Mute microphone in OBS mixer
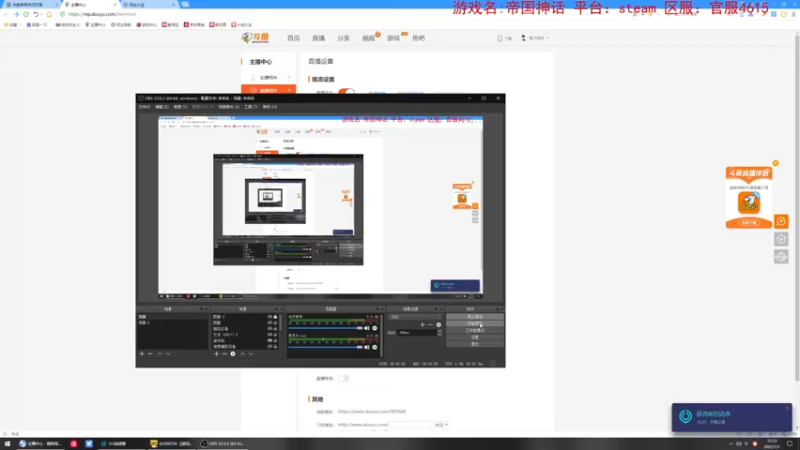Image resolution: width=800 pixels, height=450 pixels. (366, 347)
